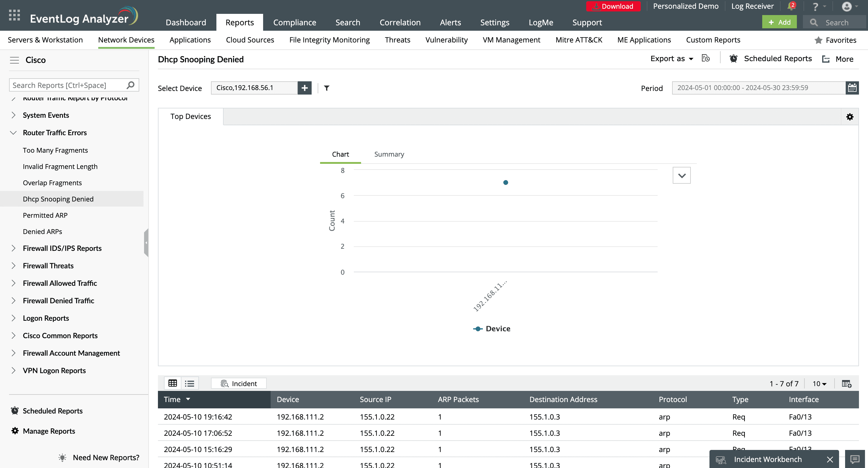Click the red Download button
The image size is (868, 468).
tap(613, 6)
